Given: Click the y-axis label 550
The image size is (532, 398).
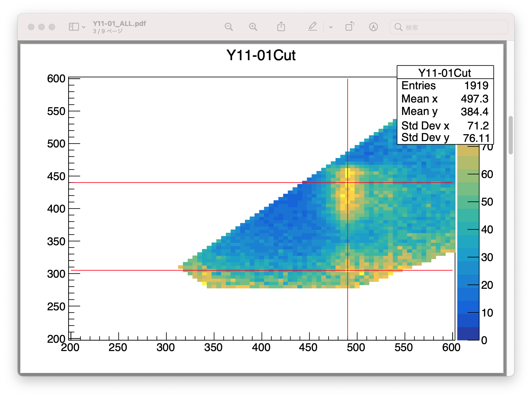Looking at the screenshot, I should tap(56, 111).
